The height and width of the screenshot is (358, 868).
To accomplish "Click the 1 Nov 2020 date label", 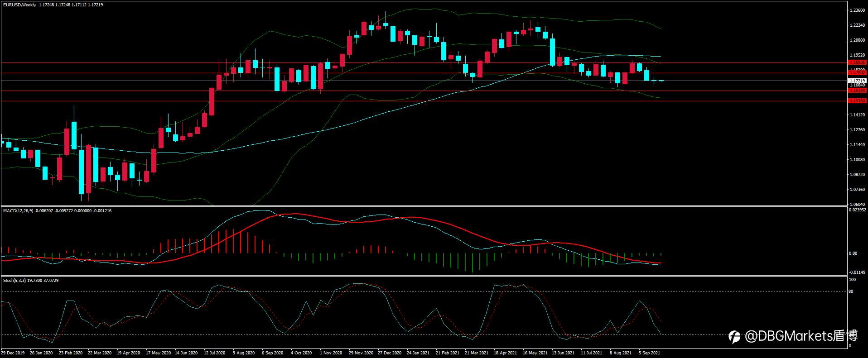I will (x=330, y=353).
